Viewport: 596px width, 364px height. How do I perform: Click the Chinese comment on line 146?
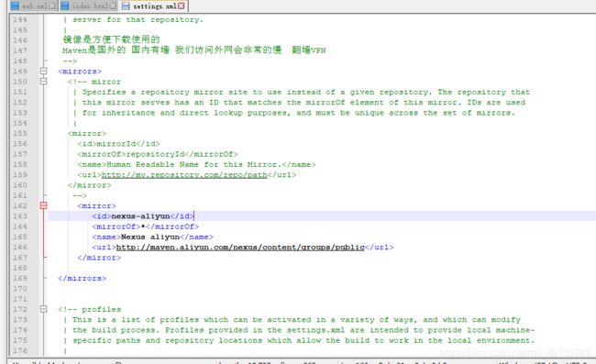[x=111, y=39]
